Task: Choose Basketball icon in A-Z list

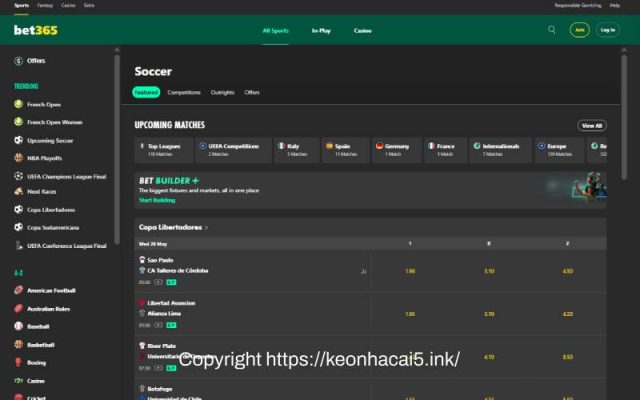Action: 18,344
